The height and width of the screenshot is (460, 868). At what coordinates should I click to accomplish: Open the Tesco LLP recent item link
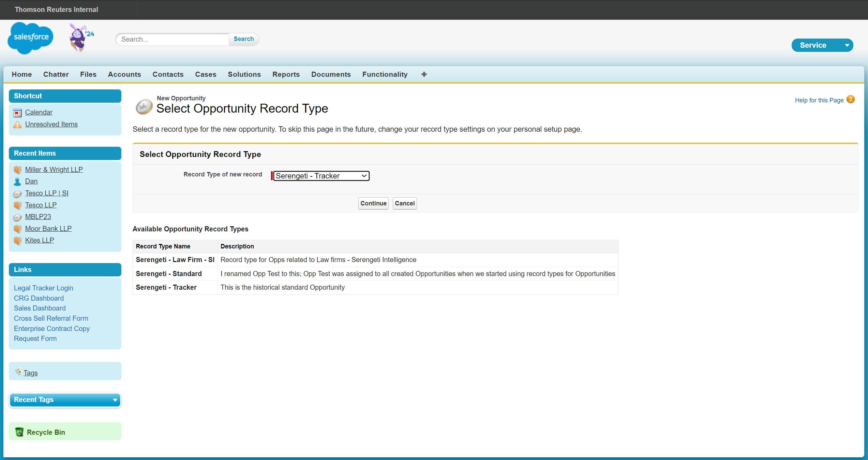click(x=41, y=205)
